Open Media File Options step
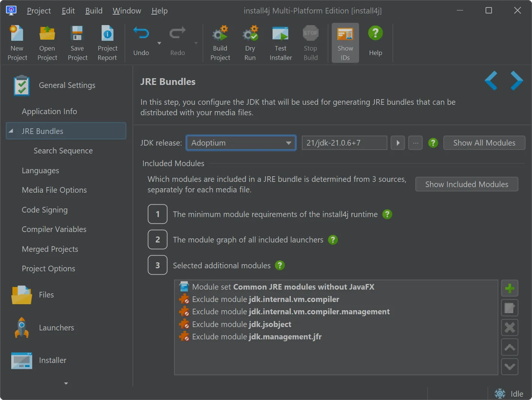Image resolution: width=532 pixels, height=400 pixels. click(54, 190)
